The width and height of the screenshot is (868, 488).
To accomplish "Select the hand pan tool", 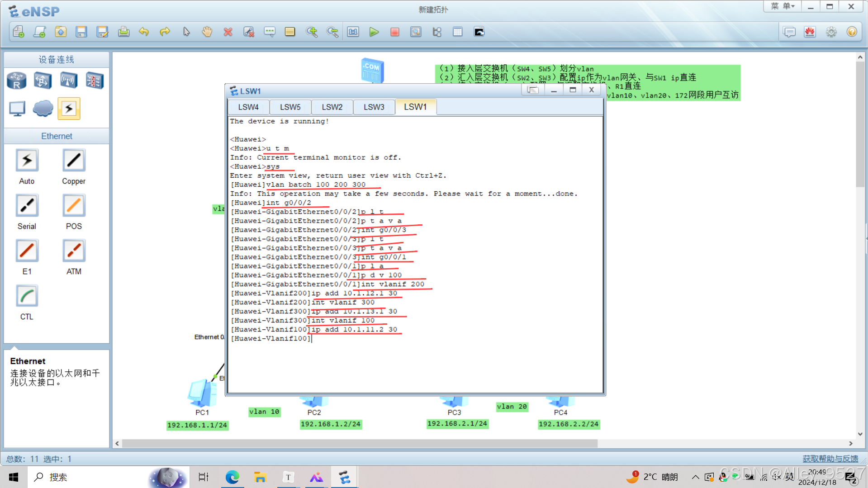I will [207, 32].
